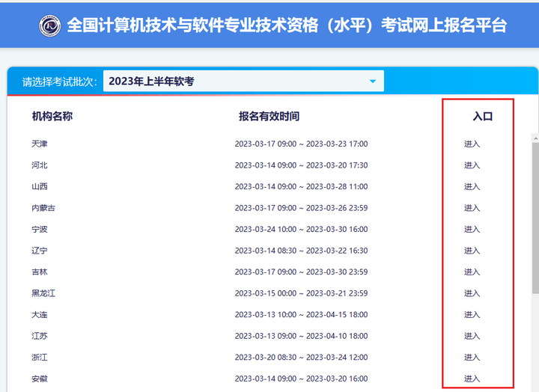539x392 pixels.
Task: Select the 宁波 institution name
Action: point(40,229)
